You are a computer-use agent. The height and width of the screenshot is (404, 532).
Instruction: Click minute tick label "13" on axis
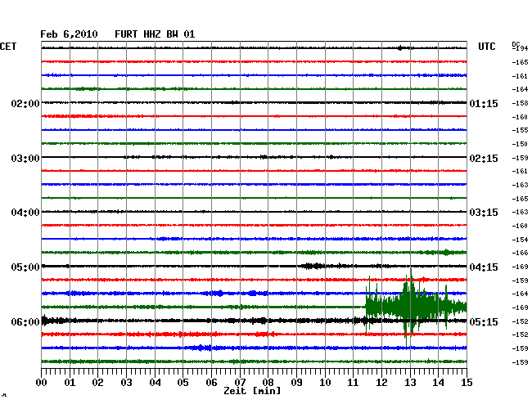click(x=410, y=383)
